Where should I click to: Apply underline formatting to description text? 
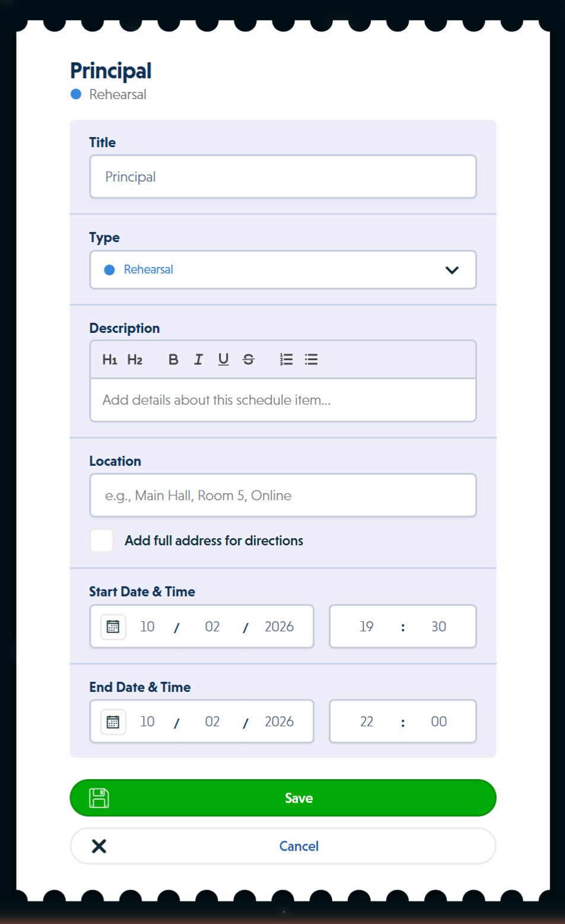coord(223,359)
